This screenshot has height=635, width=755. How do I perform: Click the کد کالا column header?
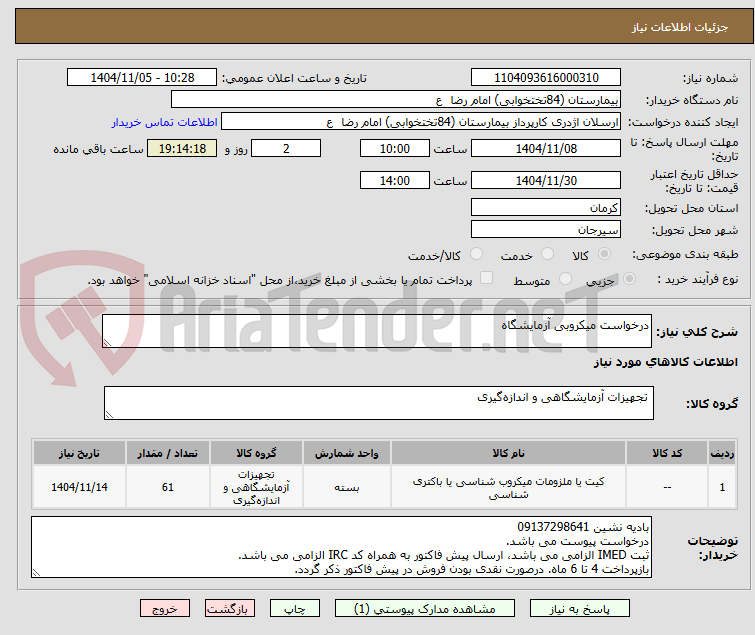[x=667, y=453]
